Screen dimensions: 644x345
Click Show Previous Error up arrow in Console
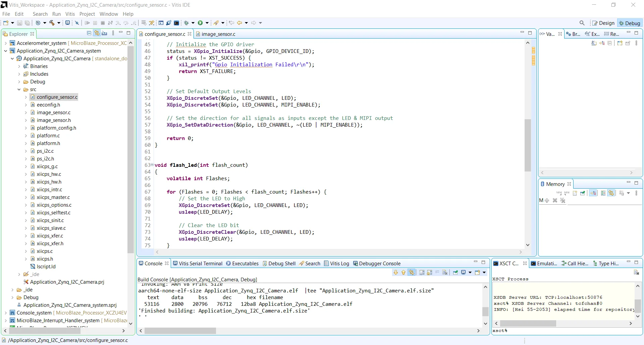(404, 272)
